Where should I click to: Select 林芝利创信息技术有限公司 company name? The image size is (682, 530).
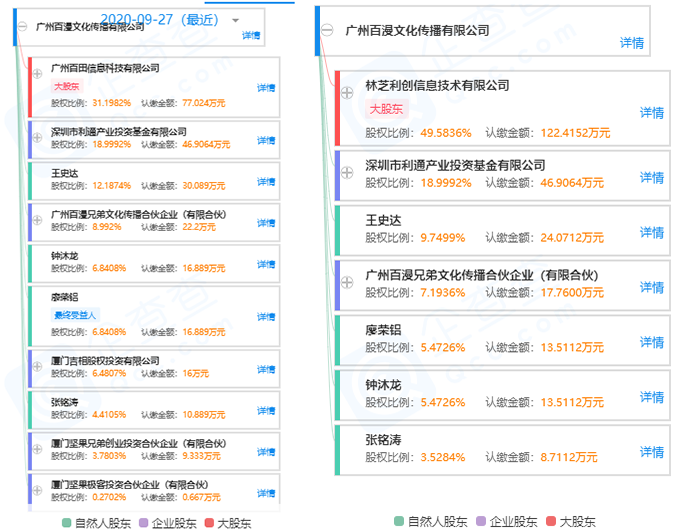[437, 86]
